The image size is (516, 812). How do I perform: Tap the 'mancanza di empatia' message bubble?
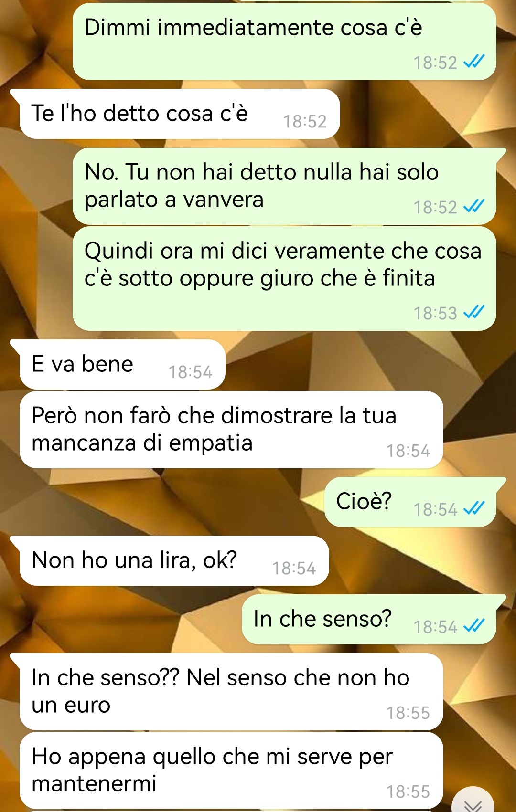coord(231,430)
